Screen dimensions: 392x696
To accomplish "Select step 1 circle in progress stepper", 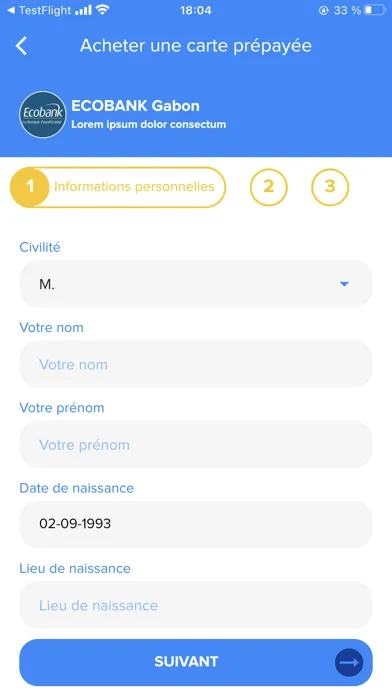I will point(29,187).
